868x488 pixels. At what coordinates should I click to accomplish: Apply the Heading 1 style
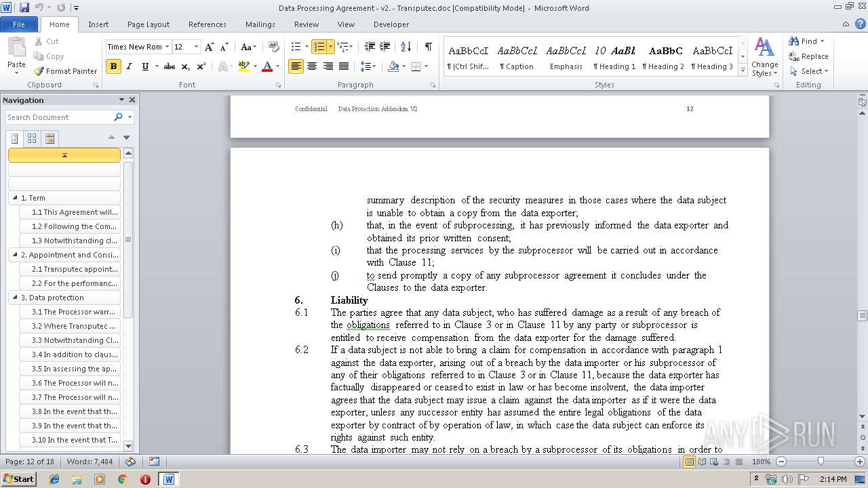(x=614, y=57)
